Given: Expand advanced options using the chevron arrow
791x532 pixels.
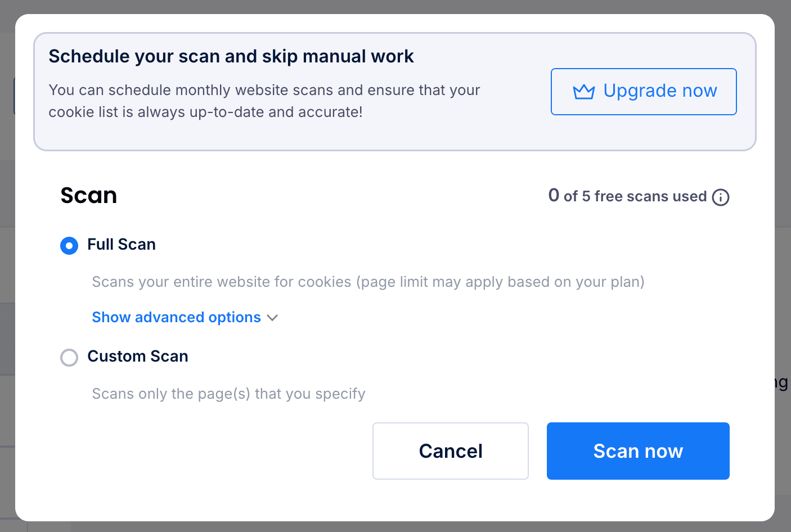Looking at the screenshot, I should 273,318.
